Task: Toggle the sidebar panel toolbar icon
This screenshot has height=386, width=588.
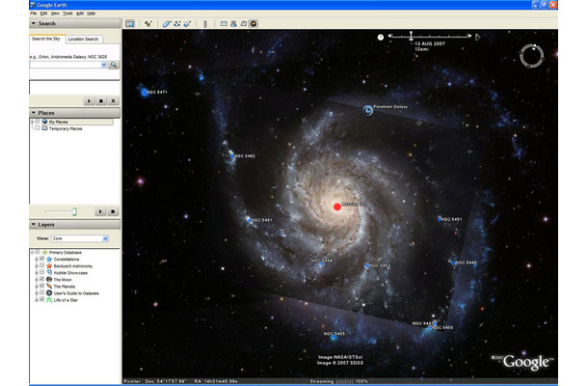Action: [130, 24]
